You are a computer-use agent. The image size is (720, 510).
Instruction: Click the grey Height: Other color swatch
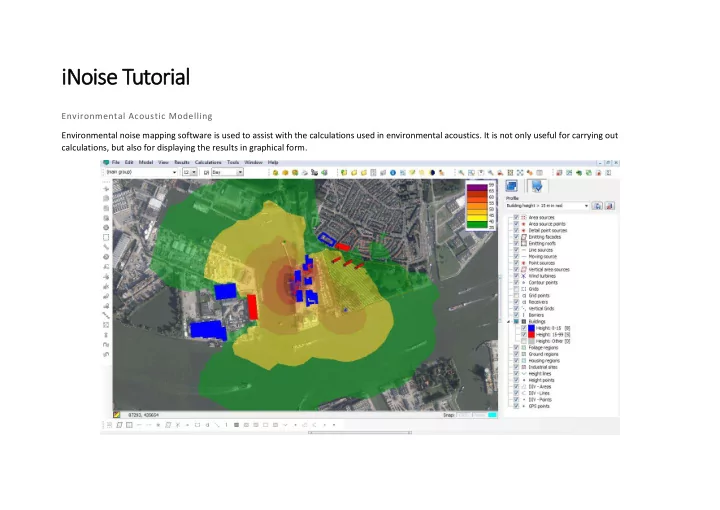coord(531,341)
